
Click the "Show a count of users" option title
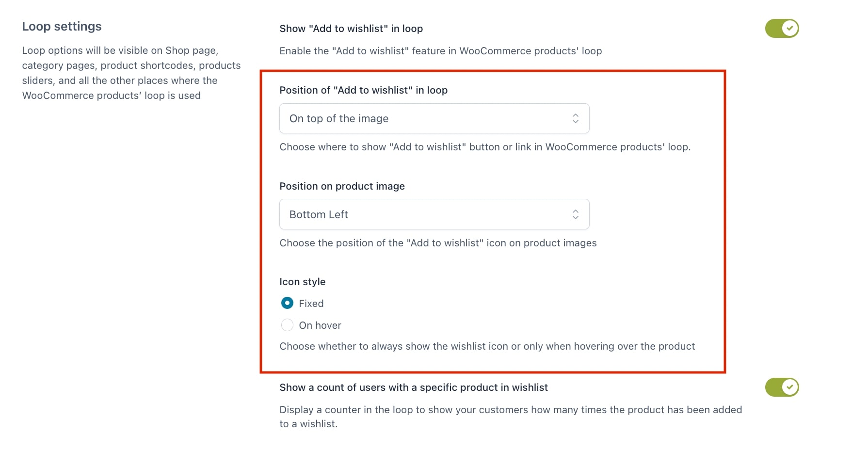[414, 387]
